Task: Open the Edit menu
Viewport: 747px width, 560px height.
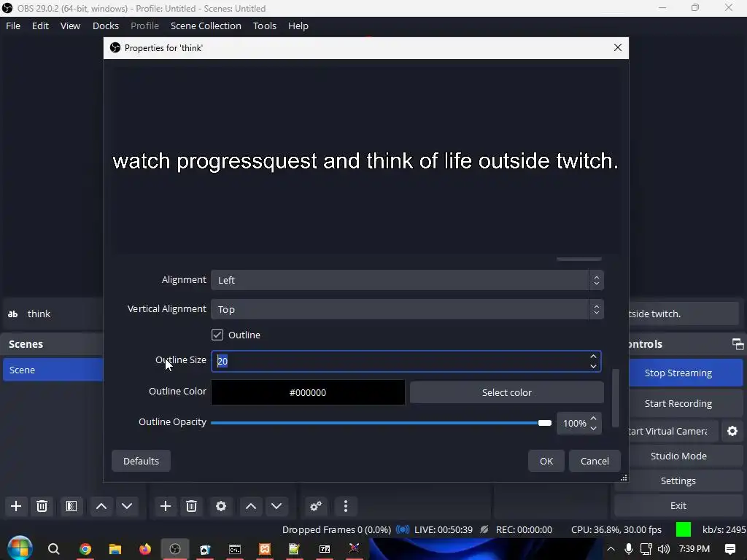Action: tap(41, 26)
